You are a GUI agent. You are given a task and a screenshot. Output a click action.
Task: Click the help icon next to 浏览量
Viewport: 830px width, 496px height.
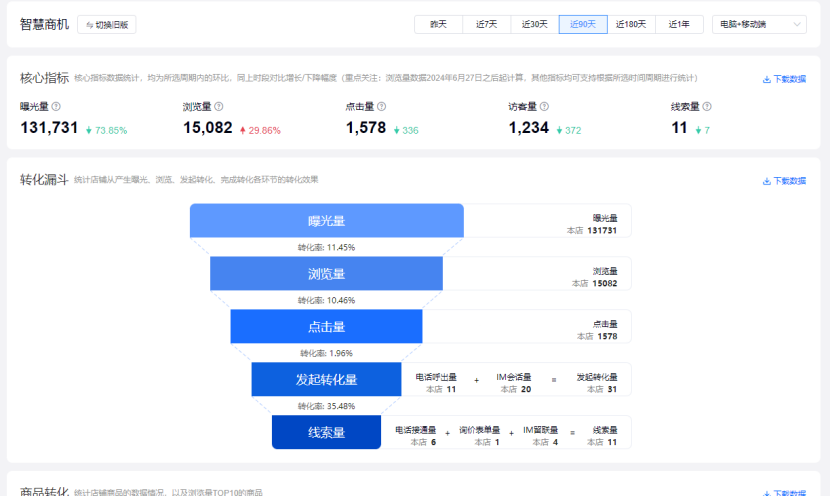coord(219,106)
